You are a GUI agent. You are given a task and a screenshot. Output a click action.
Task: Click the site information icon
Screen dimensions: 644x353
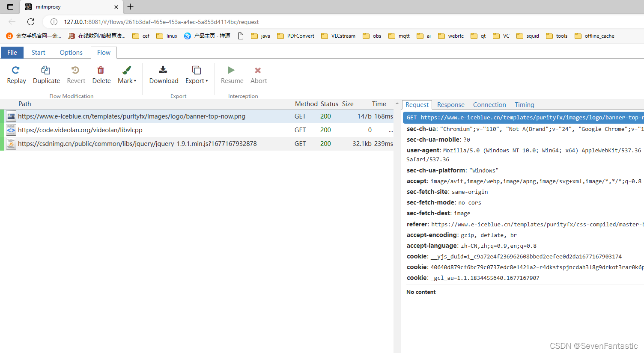tap(54, 22)
